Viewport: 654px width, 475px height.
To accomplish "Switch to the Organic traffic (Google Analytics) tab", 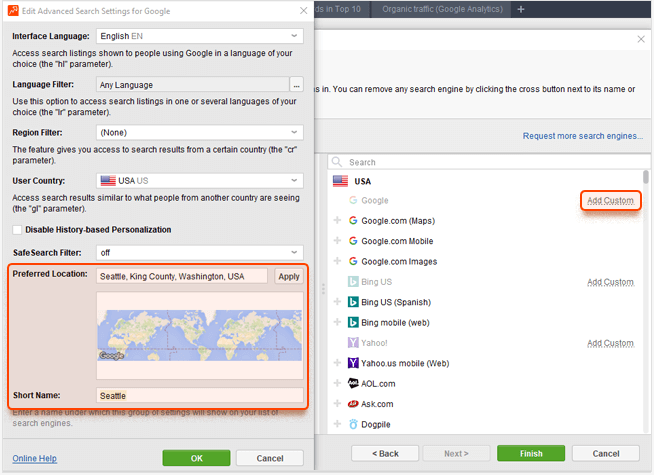I will (x=442, y=9).
